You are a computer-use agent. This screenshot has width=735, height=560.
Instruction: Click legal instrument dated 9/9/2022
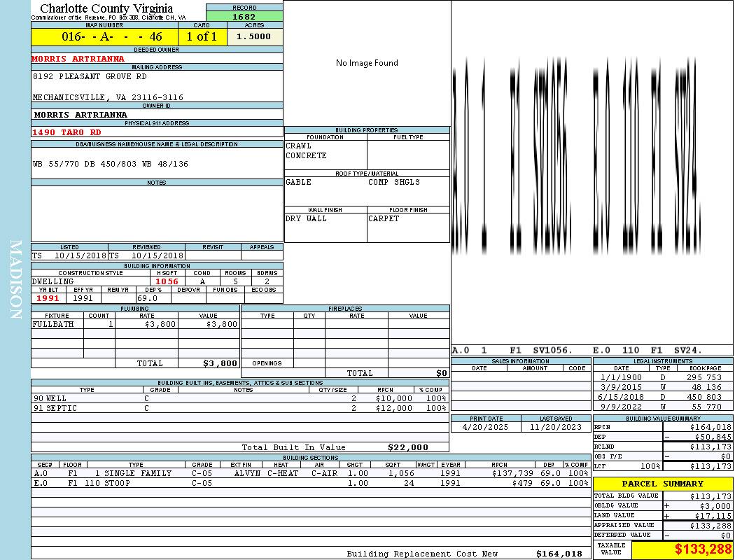point(621,407)
